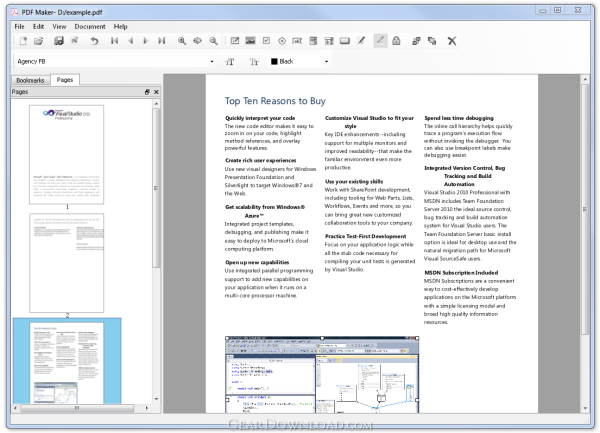Click the Undo arrow icon
Screen dimensions: 600x433
[x=94, y=41]
